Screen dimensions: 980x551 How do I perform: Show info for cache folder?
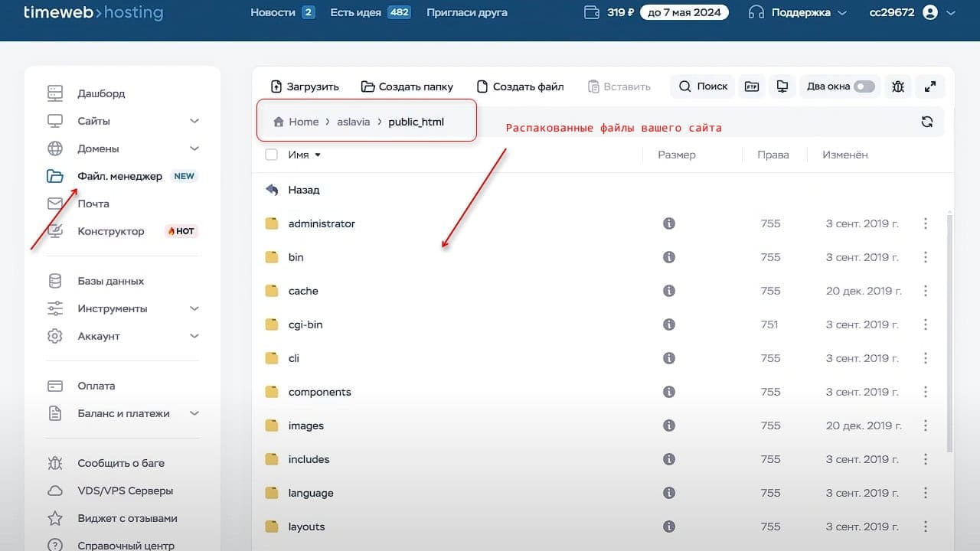pyautogui.click(x=669, y=291)
